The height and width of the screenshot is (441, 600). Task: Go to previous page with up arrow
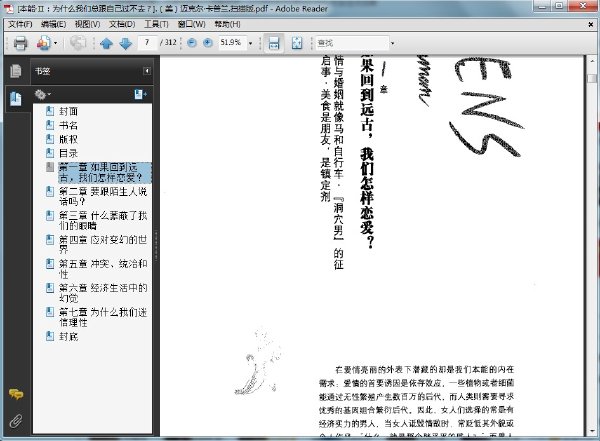pyautogui.click(x=106, y=43)
